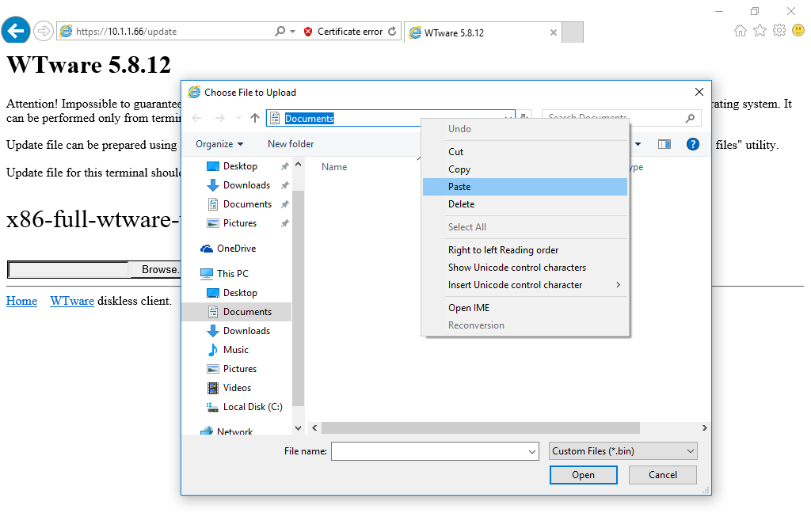Click the WTware diskless client link
The width and height of the screenshot is (811, 532).
pos(71,301)
